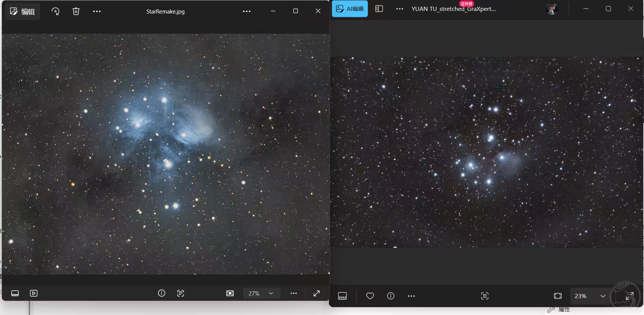The image size is (644, 315).
Task: Click the YUAN TU_stretched_GraXpert title text
Action: click(x=453, y=9)
